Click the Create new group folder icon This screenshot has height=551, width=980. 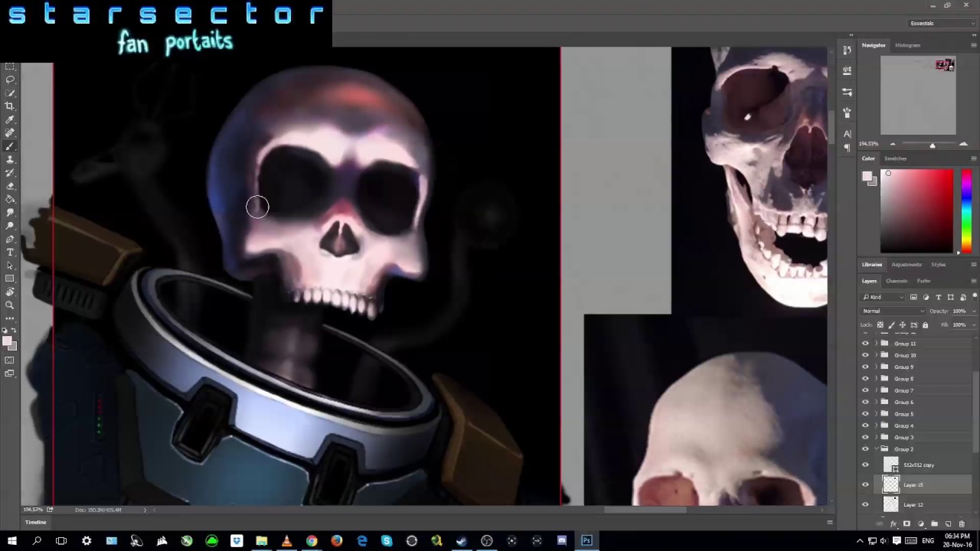click(x=934, y=524)
